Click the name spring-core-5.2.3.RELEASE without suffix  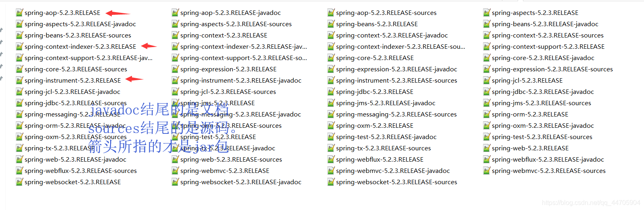click(375, 58)
